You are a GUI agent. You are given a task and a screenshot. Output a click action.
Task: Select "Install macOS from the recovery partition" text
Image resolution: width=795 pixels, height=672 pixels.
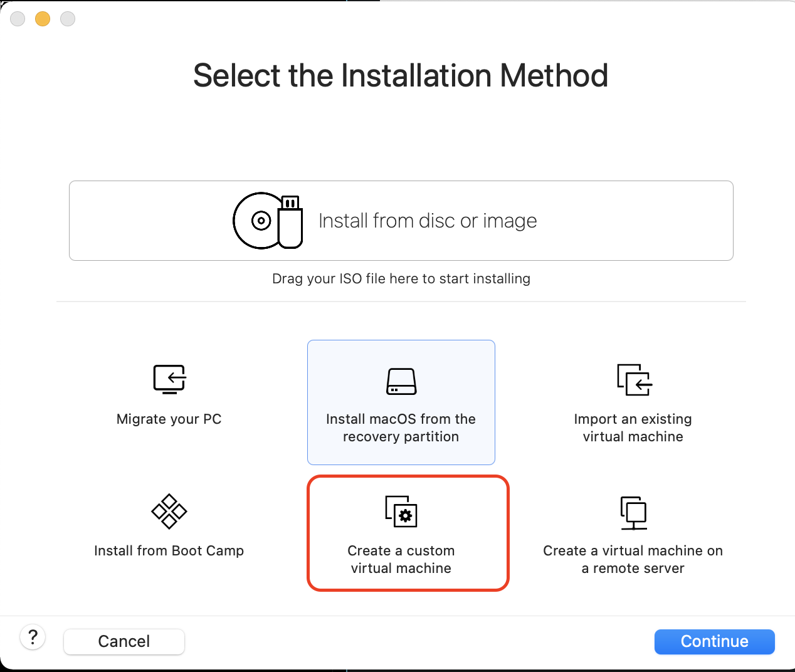click(x=401, y=428)
